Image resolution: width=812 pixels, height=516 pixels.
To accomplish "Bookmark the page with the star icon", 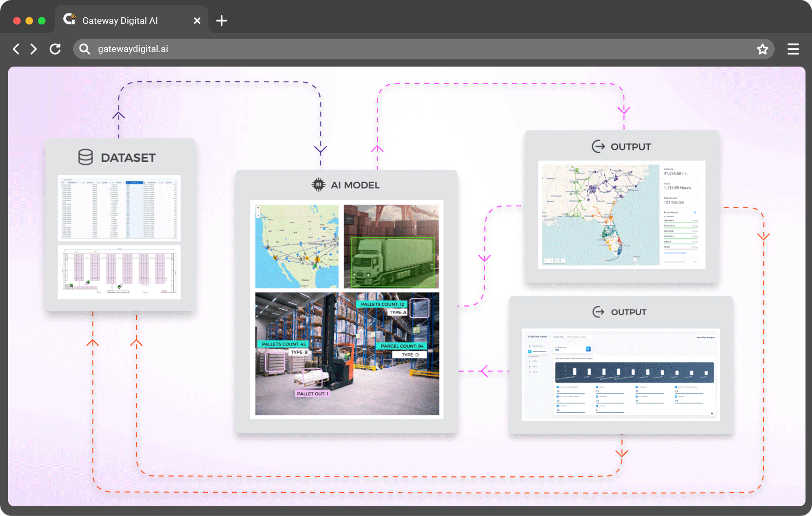I will 762,49.
